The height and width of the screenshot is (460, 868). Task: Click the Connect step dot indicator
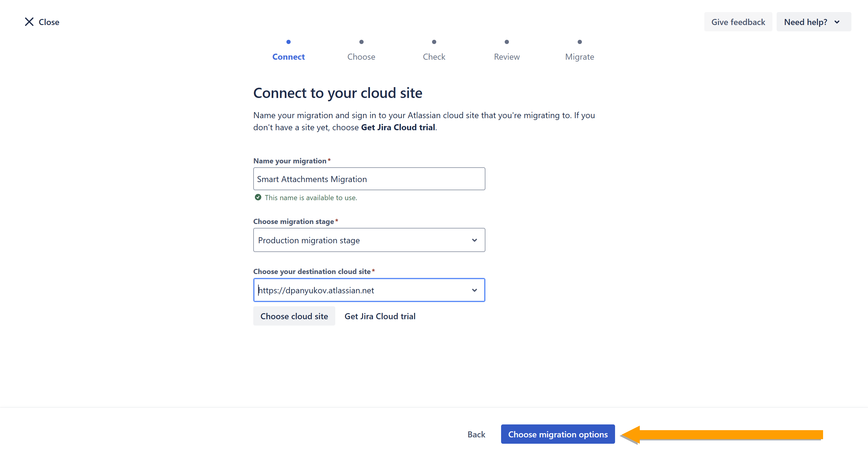[x=289, y=42]
